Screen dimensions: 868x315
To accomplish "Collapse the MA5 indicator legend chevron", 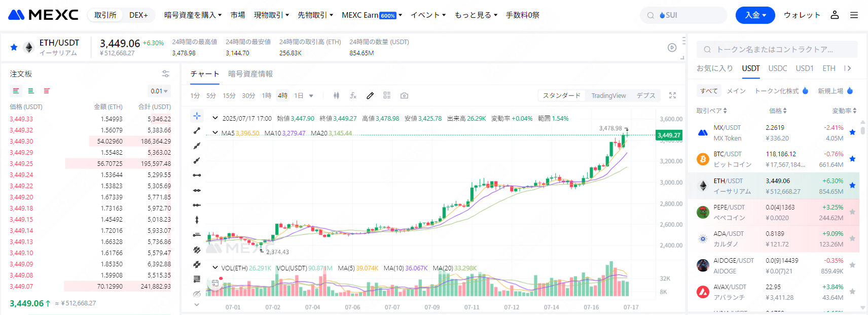I will click(x=215, y=133).
